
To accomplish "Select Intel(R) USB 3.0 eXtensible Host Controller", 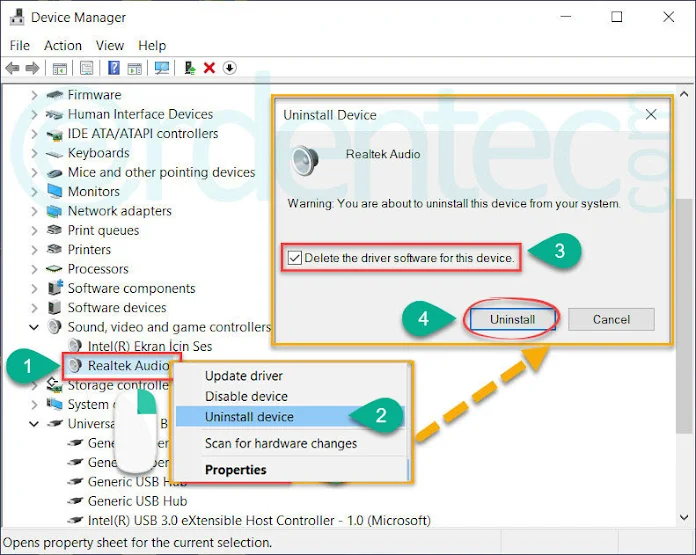I will pos(259,520).
